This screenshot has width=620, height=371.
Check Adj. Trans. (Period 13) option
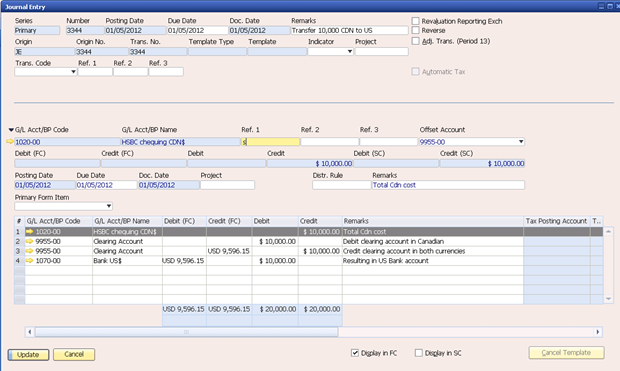tap(415, 41)
